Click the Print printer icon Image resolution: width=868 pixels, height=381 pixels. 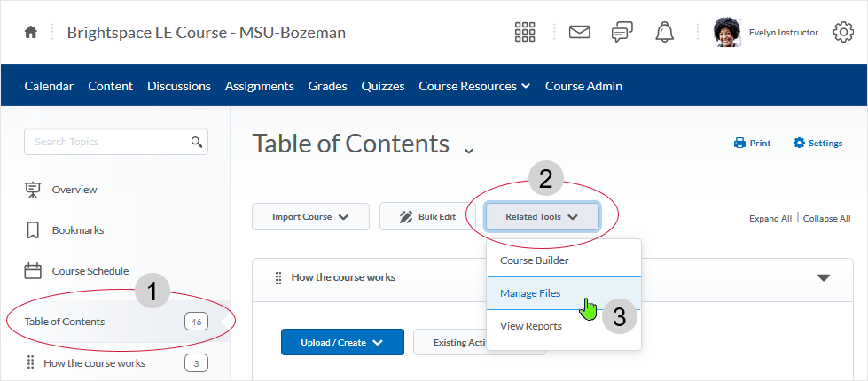pos(739,143)
